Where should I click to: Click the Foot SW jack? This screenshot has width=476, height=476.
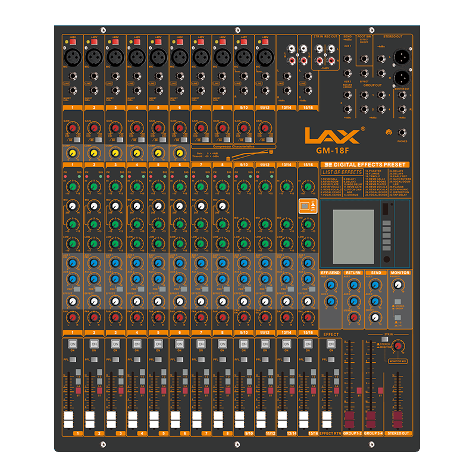pyautogui.click(x=364, y=58)
